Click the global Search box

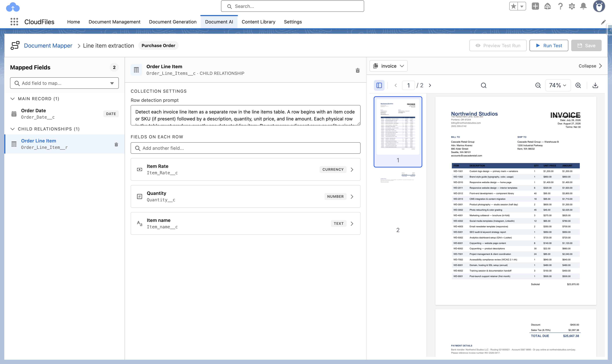(x=293, y=6)
